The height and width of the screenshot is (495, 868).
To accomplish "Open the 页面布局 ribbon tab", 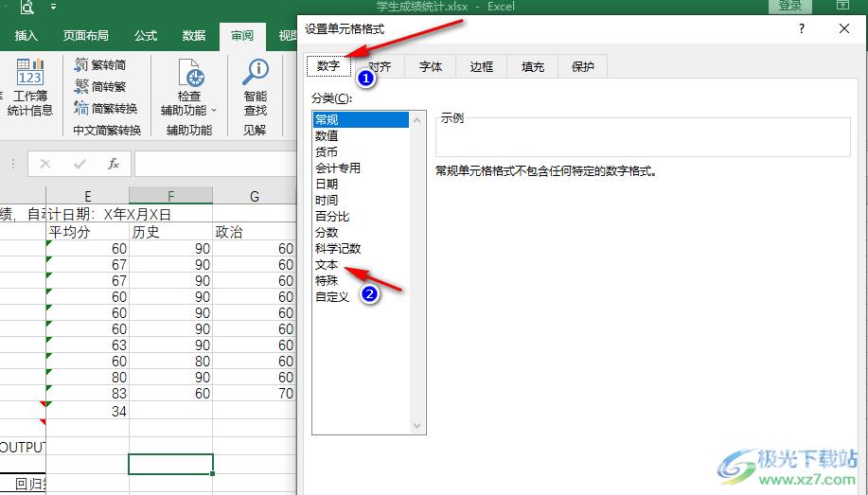I will (x=86, y=36).
